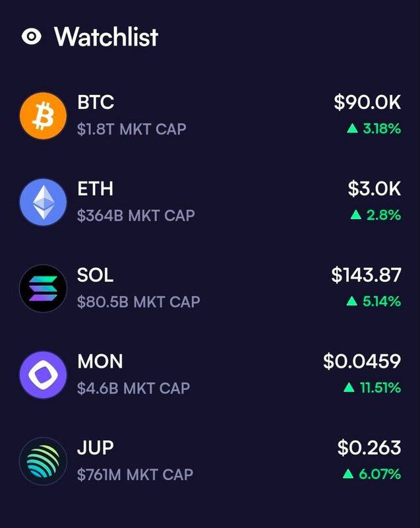Tap the Jupiter swirl logo icon
Screen dimensions: 420x528
[x=43, y=461]
